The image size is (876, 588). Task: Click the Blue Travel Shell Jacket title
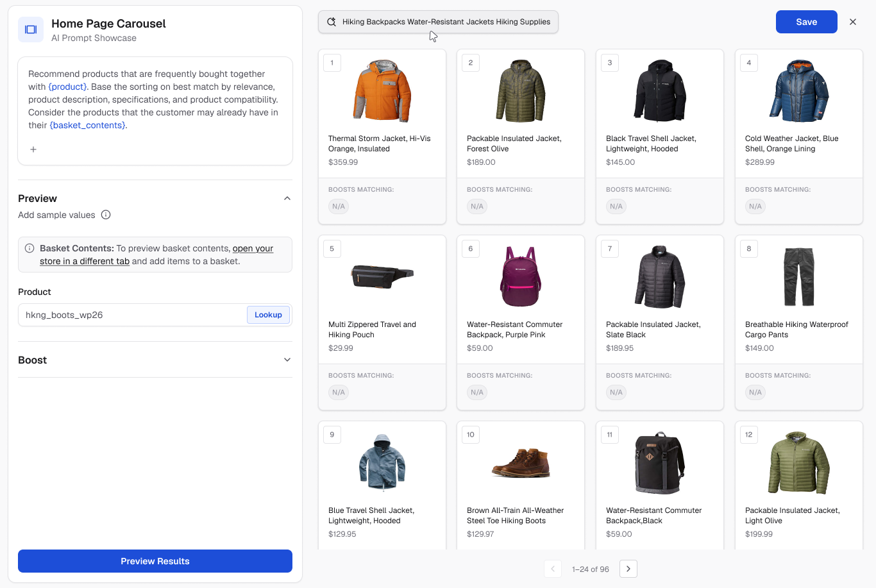point(371,516)
